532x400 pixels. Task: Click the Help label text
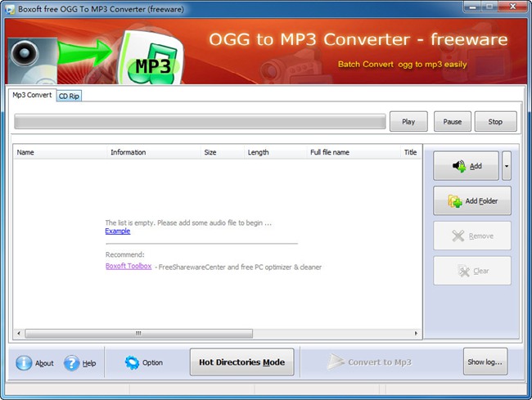89,363
